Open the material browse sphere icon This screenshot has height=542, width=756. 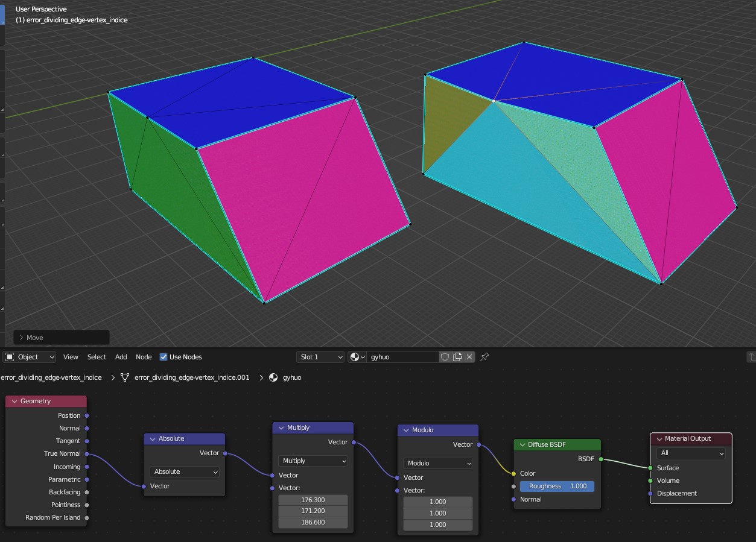pos(357,357)
